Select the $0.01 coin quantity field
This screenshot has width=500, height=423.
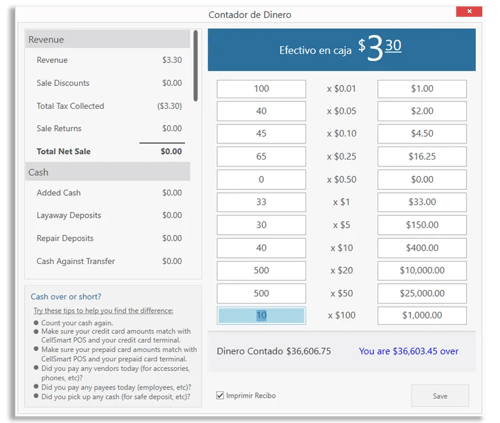pyautogui.click(x=261, y=89)
